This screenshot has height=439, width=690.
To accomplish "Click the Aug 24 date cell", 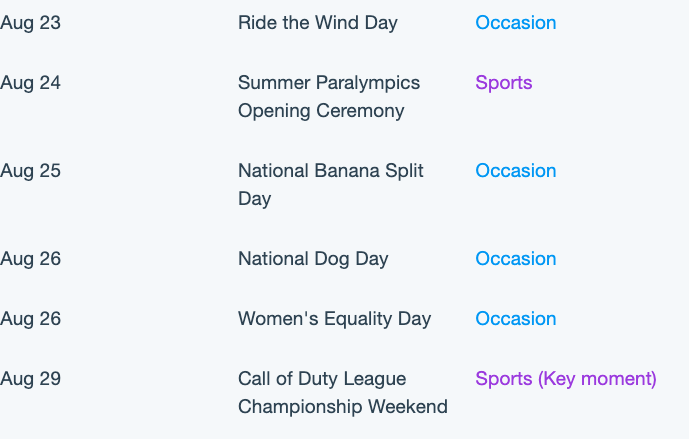I will pyautogui.click(x=30, y=83).
